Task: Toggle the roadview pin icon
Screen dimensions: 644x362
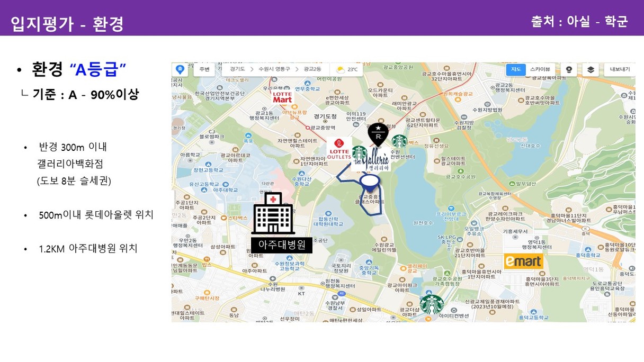Action: [x=569, y=69]
